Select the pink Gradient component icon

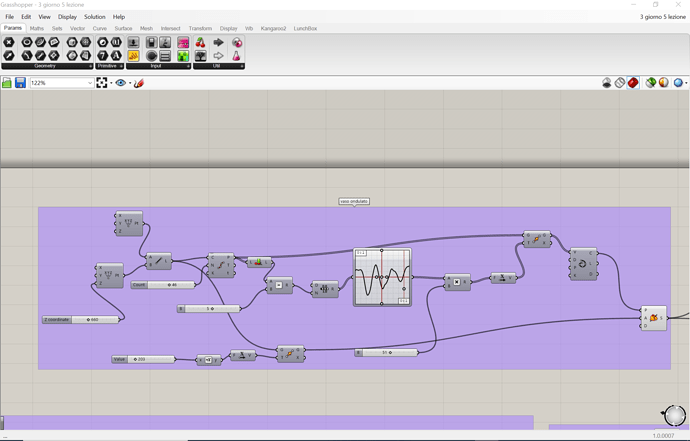183,42
